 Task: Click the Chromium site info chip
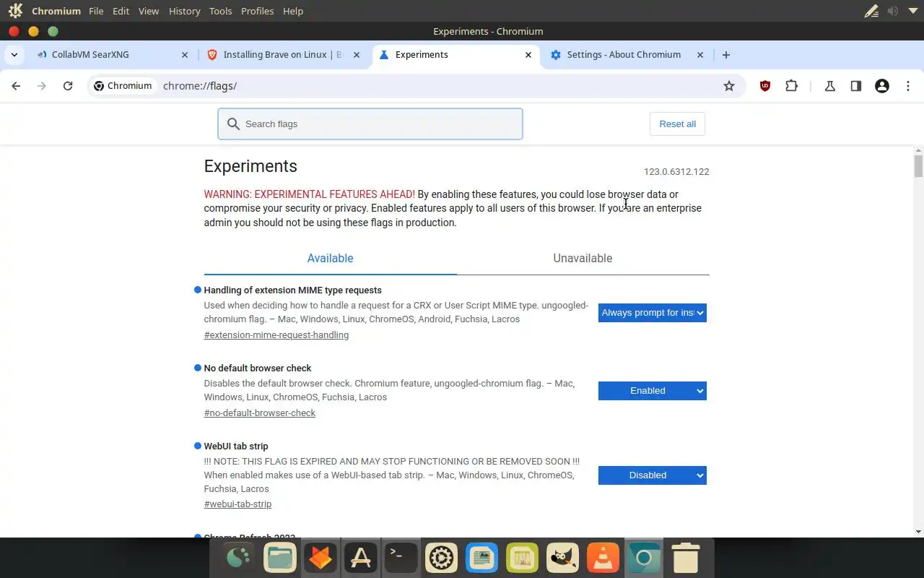[x=123, y=86]
